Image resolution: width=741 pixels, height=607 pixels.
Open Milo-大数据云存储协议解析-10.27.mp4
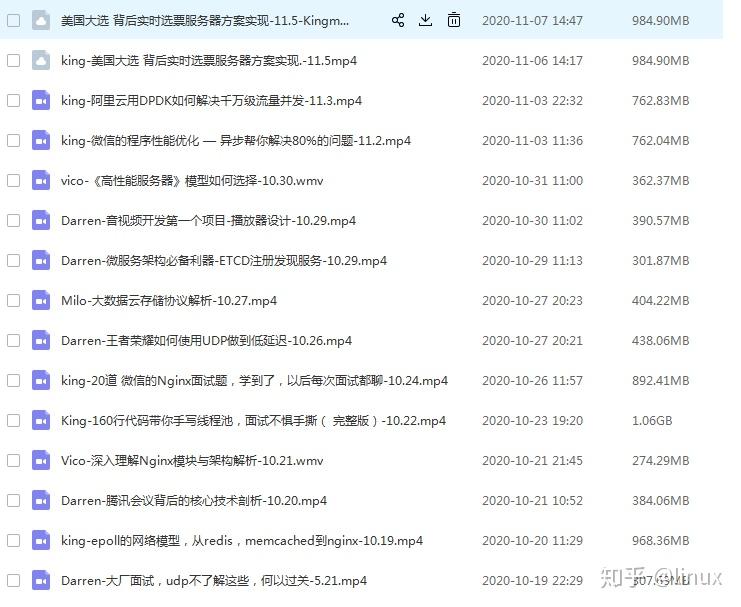pos(169,301)
